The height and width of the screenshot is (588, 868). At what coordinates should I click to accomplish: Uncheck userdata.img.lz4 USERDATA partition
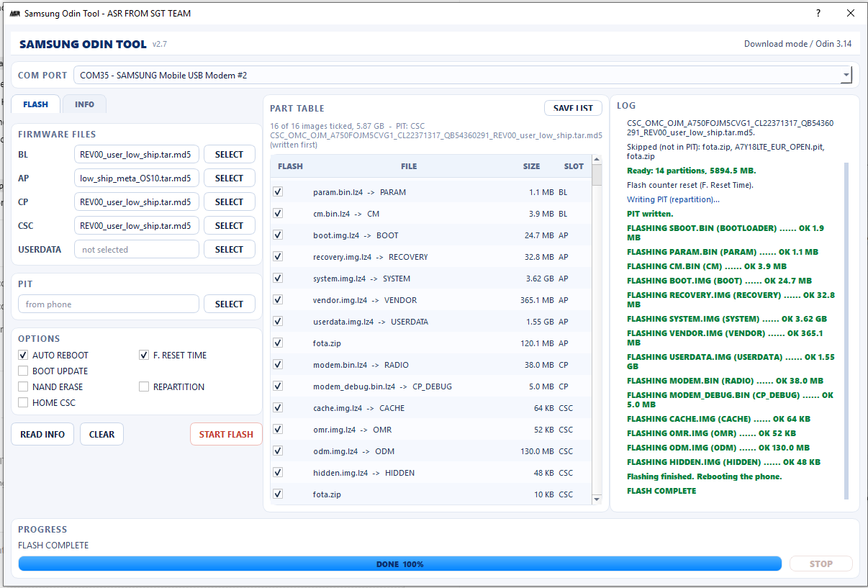click(x=278, y=322)
